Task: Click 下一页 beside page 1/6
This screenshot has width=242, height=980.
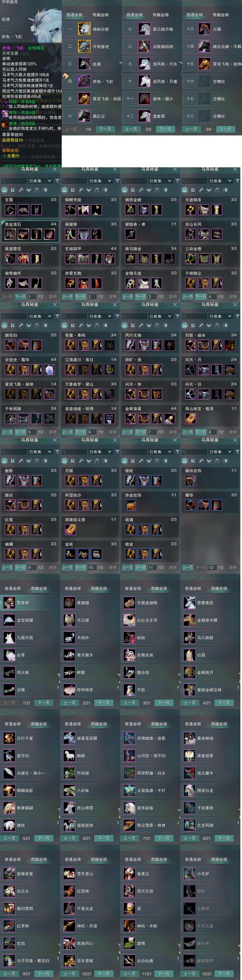Action: 106,129
